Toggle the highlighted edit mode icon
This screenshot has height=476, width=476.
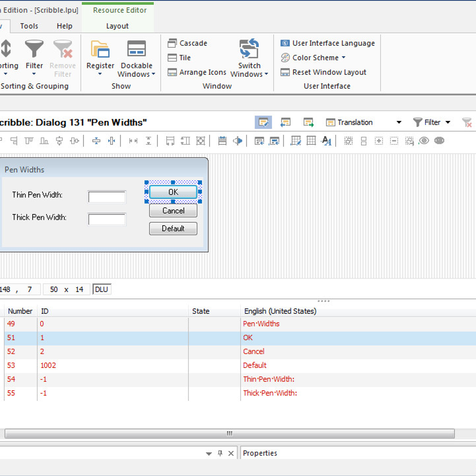click(x=263, y=122)
